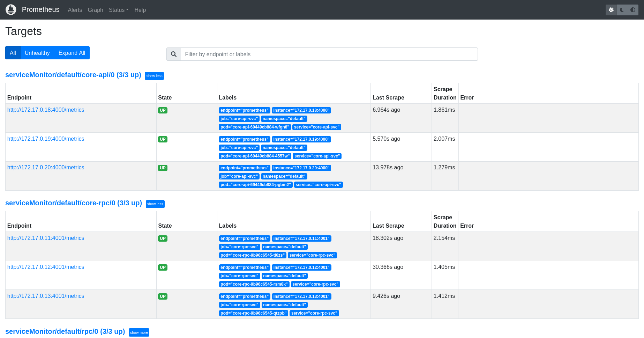Click scrape duration 1.405ms
Viewport: 644px width, 338px height.
[x=444, y=267]
